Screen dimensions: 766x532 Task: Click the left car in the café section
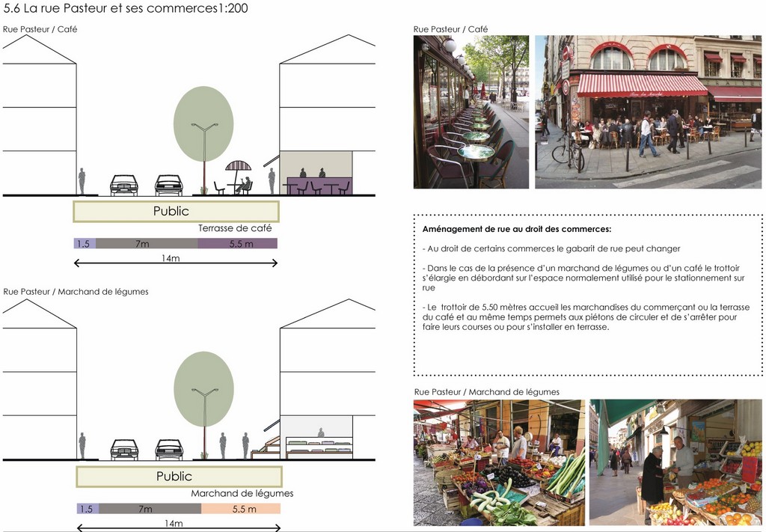pos(123,185)
